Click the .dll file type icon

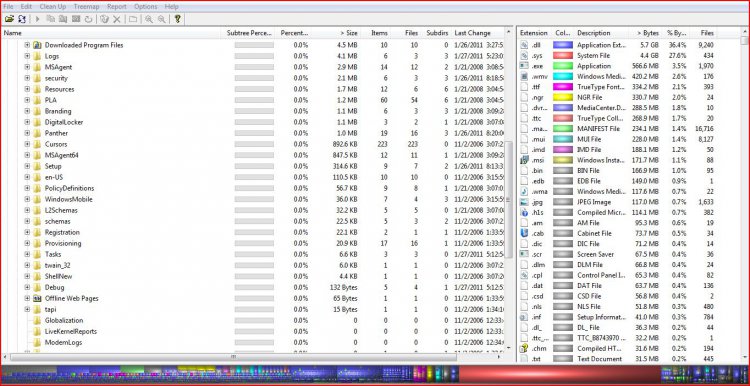tap(524, 45)
